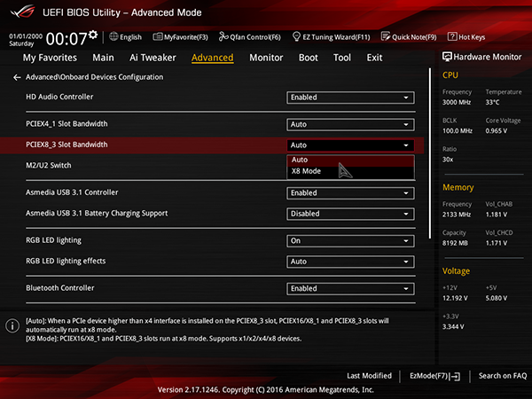Open the date and time settings gear
Screen dimensions: 532x399
(93, 35)
